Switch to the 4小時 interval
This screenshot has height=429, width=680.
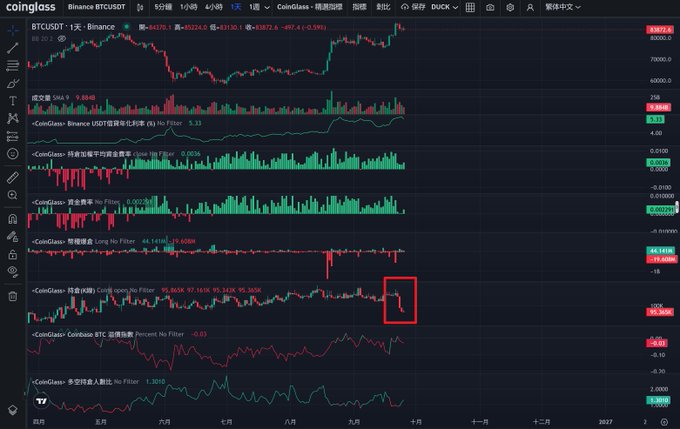point(214,7)
